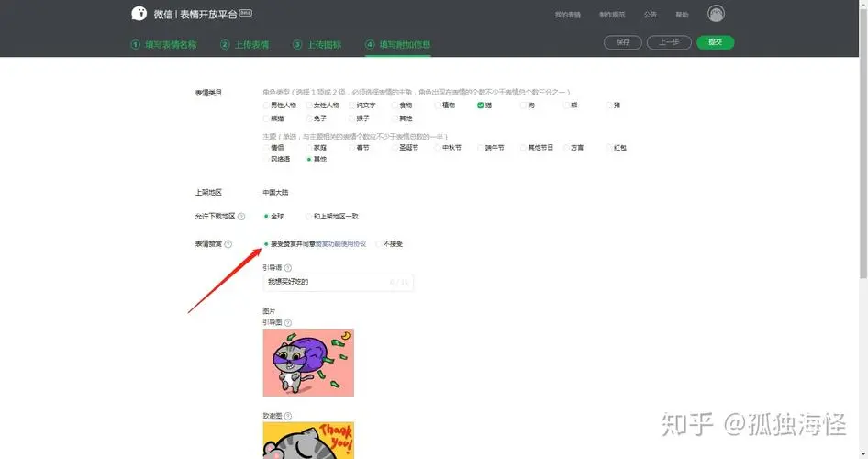The width and height of the screenshot is (868, 459).
Task: Check the 食物 character type
Action: [395, 106]
